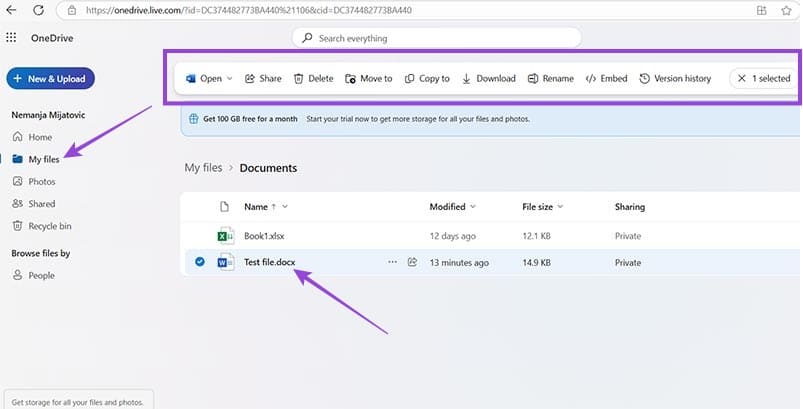Viewport: 803px width, 409px height.
Task: Open Recycle bin in the sidebar
Action: click(49, 226)
